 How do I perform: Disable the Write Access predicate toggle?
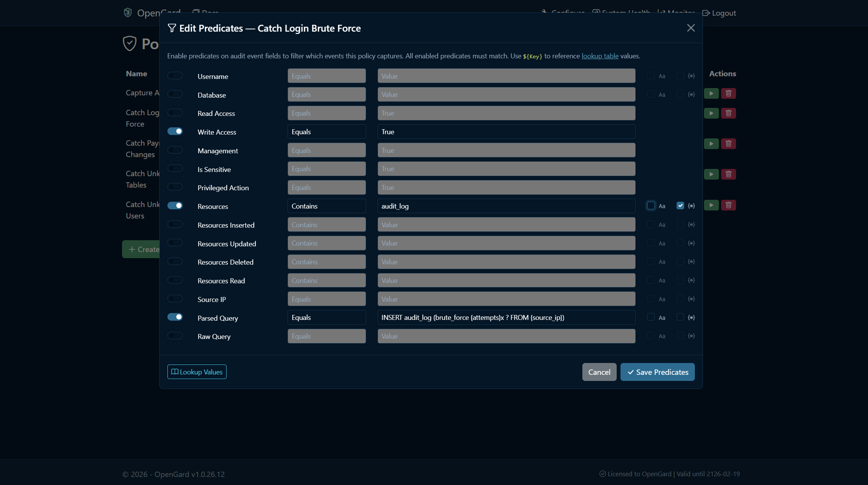pyautogui.click(x=175, y=131)
